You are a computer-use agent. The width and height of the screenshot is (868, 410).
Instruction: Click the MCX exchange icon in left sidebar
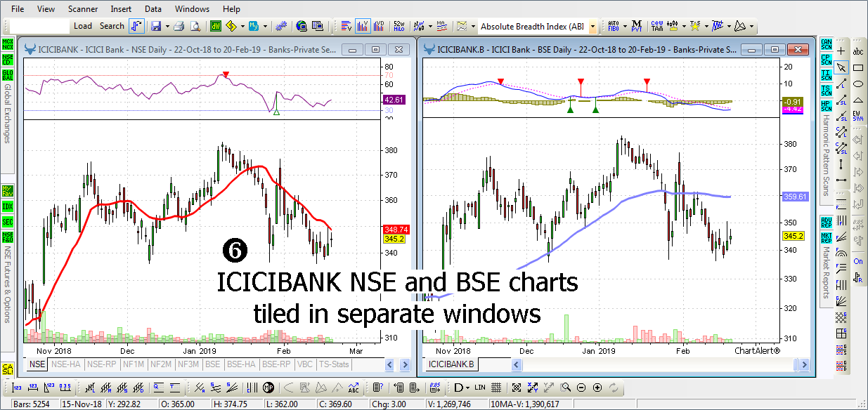pos(8,44)
